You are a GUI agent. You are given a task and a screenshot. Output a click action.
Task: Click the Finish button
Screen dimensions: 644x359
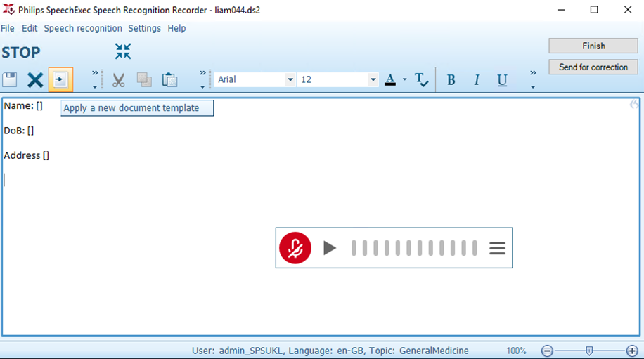[x=593, y=46]
